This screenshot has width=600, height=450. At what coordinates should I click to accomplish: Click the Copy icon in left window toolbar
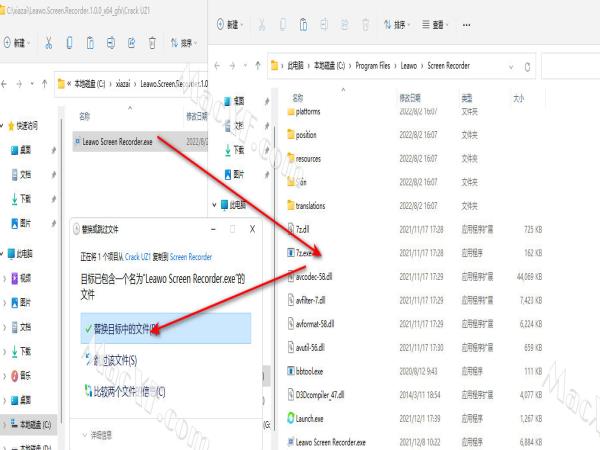69,43
